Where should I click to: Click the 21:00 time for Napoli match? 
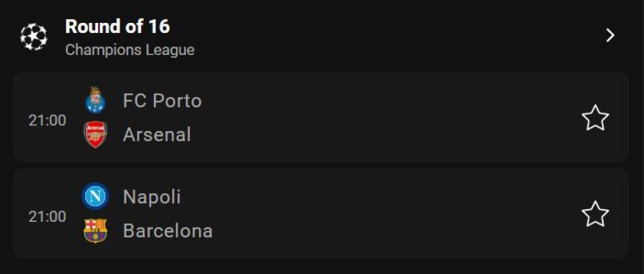(x=47, y=217)
